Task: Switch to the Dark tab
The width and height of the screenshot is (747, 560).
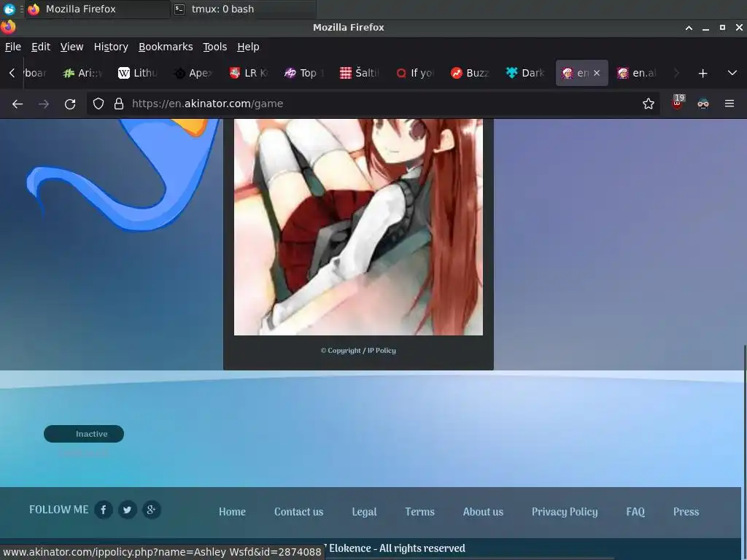Action: [x=525, y=73]
